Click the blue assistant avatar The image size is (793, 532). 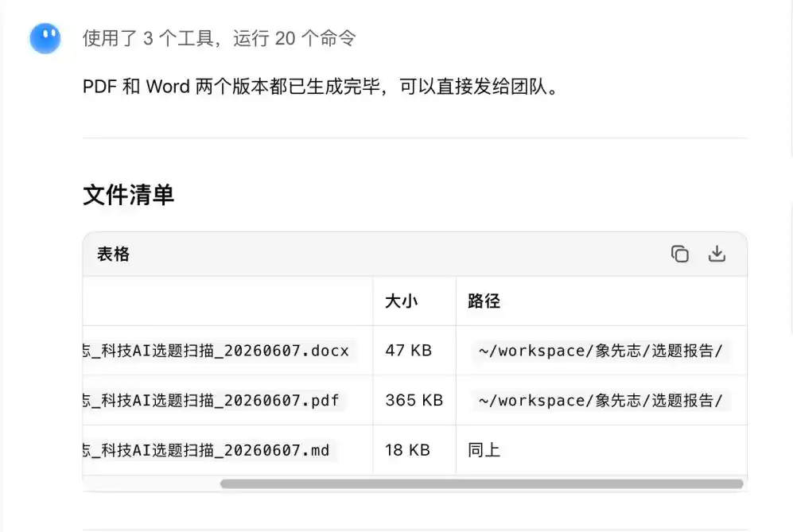[x=45, y=38]
